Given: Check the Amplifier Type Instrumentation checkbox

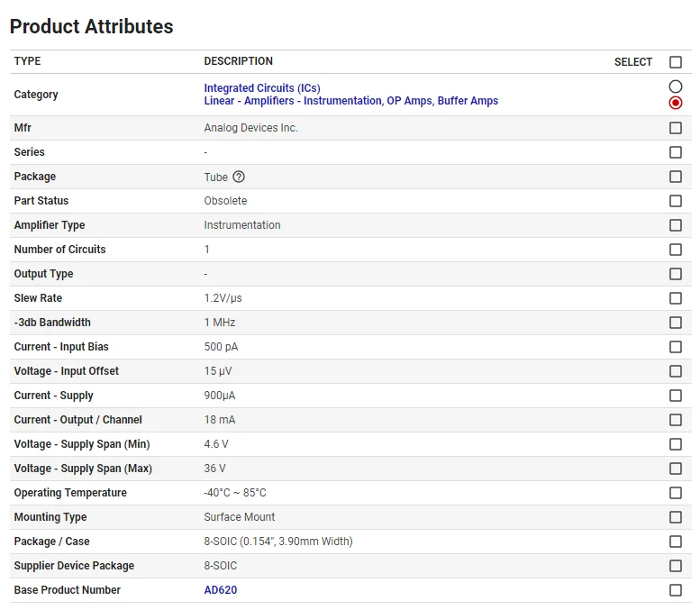Looking at the screenshot, I should (x=676, y=225).
